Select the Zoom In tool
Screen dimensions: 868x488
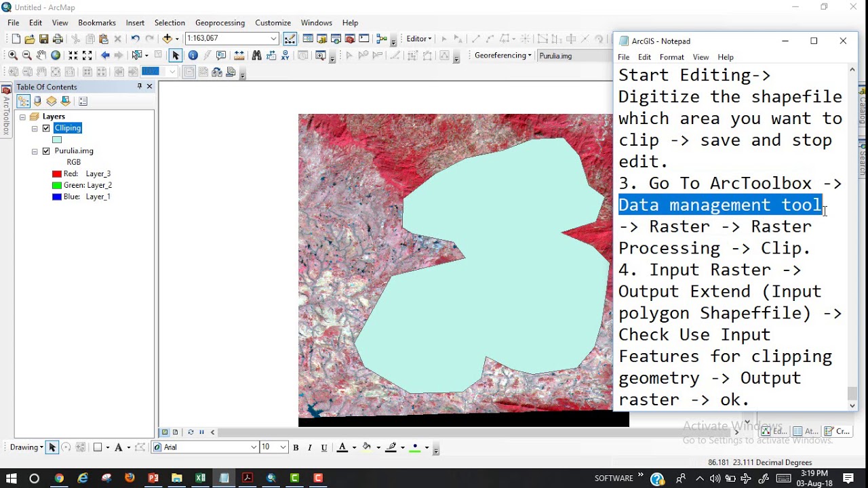coord(13,55)
